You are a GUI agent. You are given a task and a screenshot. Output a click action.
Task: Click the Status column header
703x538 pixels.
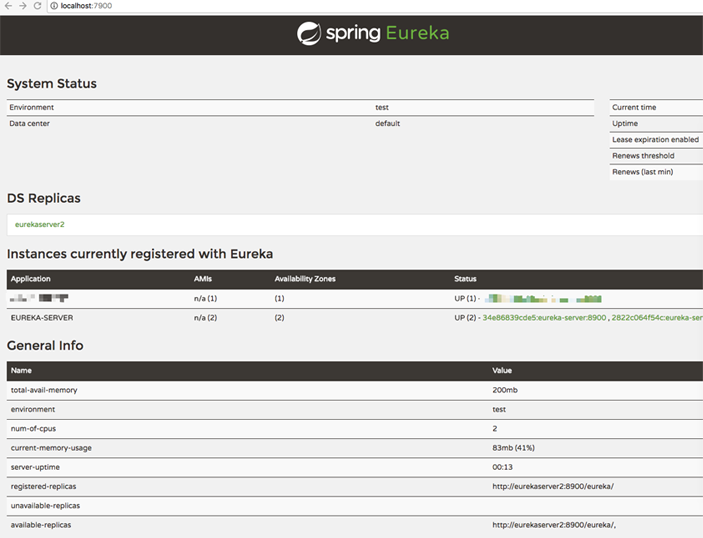(465, 279)
